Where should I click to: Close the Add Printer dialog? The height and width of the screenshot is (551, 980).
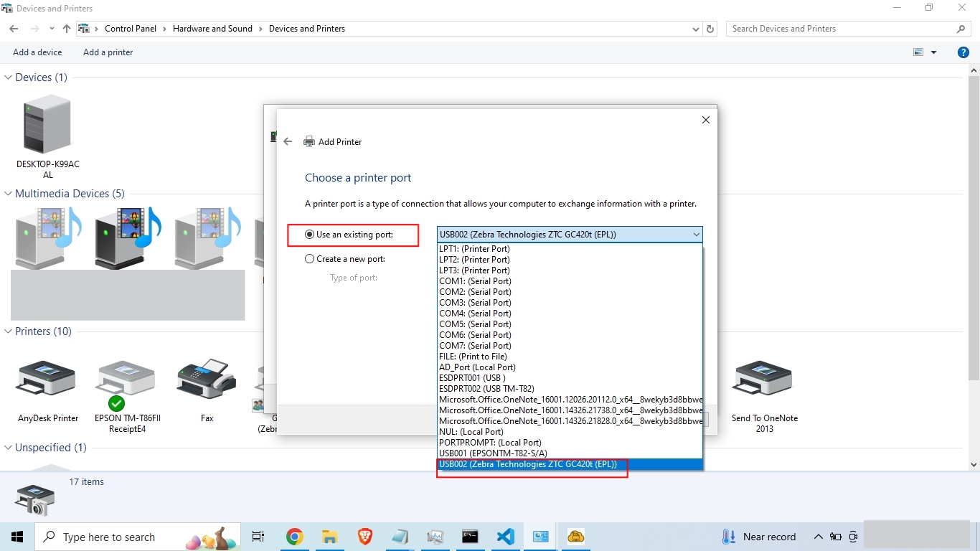pos(705,120)
